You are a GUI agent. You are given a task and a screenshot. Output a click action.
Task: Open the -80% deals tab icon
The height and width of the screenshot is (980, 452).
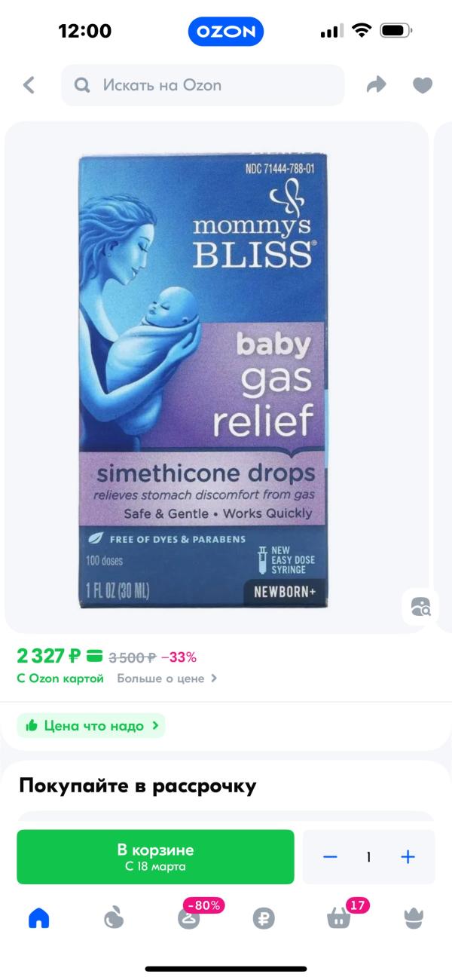pyautogui.click(x=189, y=917)
